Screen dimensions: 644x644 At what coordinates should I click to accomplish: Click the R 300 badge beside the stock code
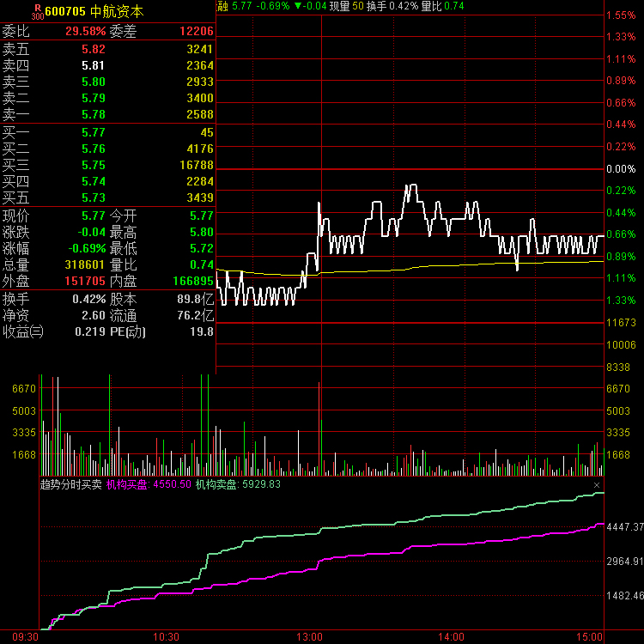pyautogui.click(x=38, y=12)
